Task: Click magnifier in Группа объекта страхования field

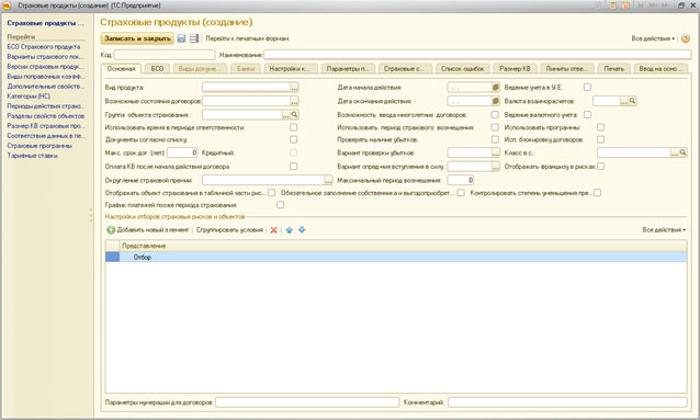Action: [x=295, y=115]
